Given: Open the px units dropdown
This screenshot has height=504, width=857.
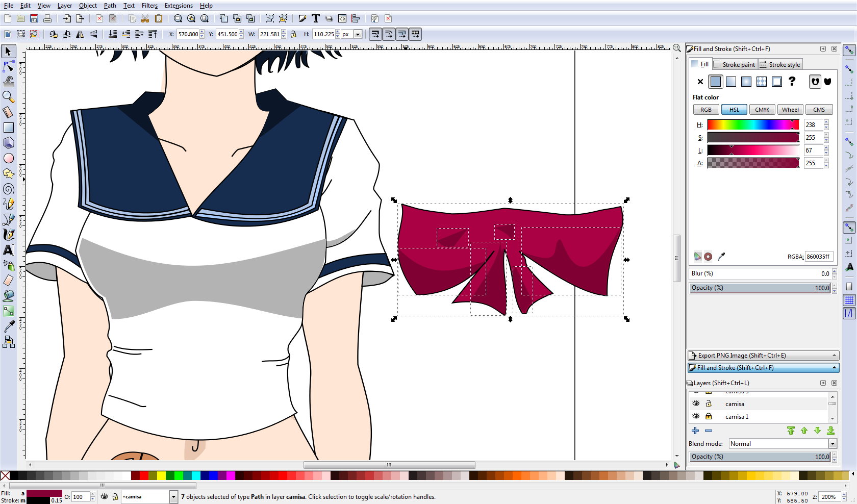Looking at the screenshot, I should point(358,34).
